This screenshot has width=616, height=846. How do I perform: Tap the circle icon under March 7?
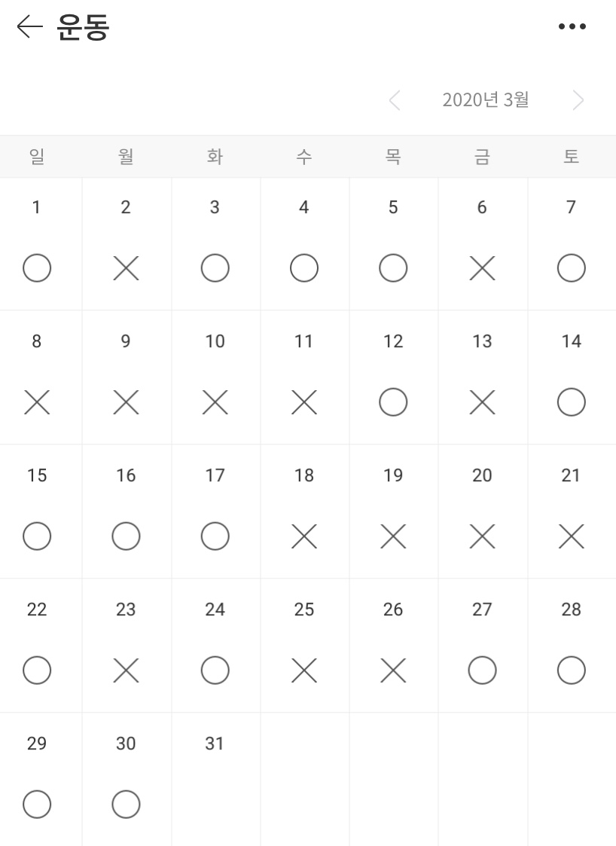click(x=572, y=267)
